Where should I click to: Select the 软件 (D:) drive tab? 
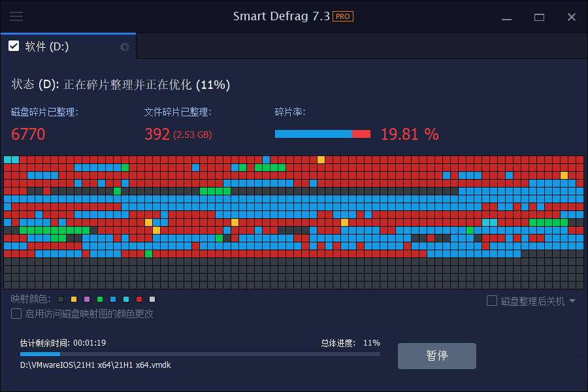[68, 46]
